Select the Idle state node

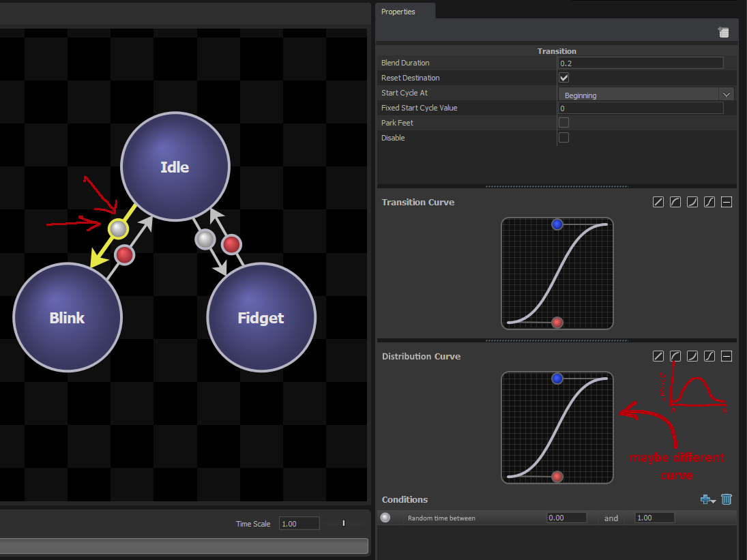[175, 166]
